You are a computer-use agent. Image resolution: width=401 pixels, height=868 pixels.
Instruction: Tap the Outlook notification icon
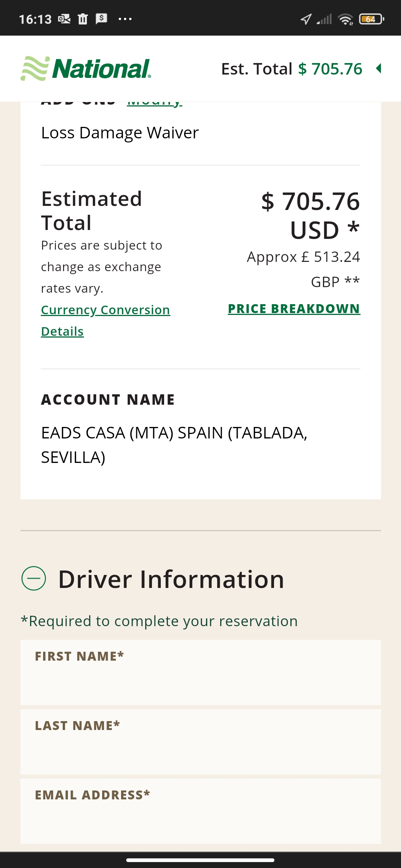point(64,19)
